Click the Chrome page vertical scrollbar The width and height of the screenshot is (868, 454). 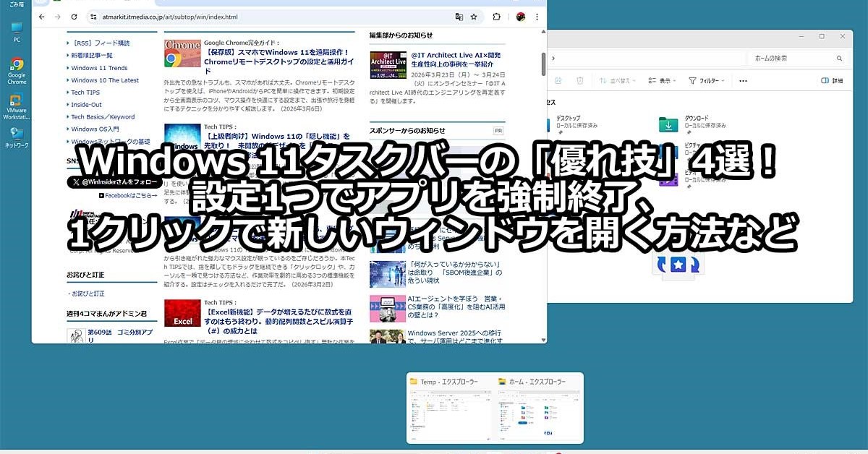click(x=543, y=65)
